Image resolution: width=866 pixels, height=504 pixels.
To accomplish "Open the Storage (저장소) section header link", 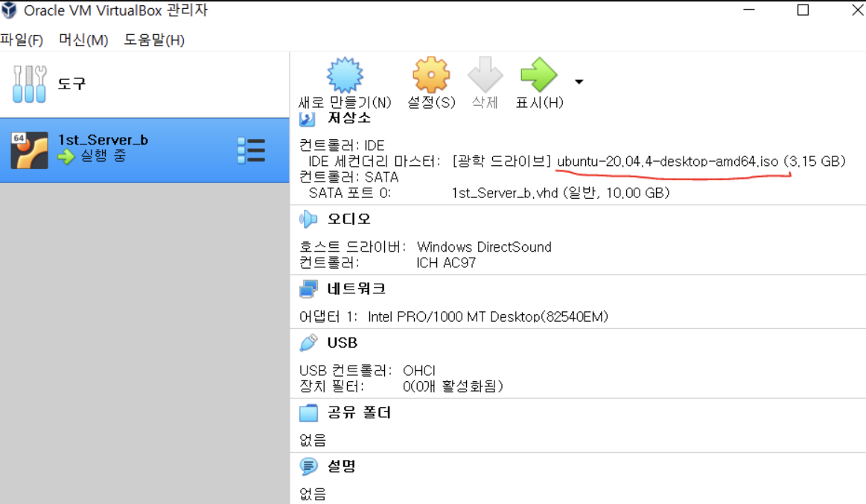I will point(349,118).
